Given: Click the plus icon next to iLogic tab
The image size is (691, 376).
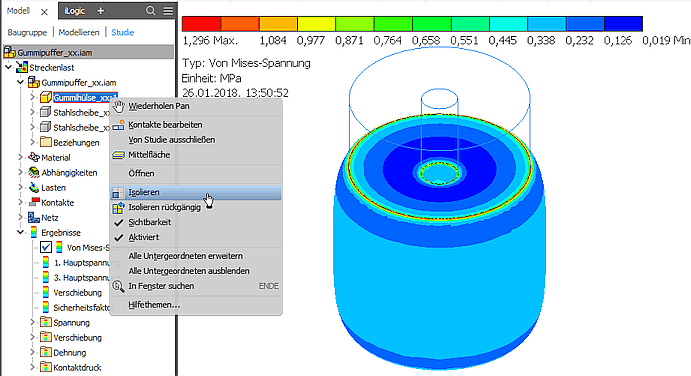Looking at the screenshot, I should tap(100, 11).
